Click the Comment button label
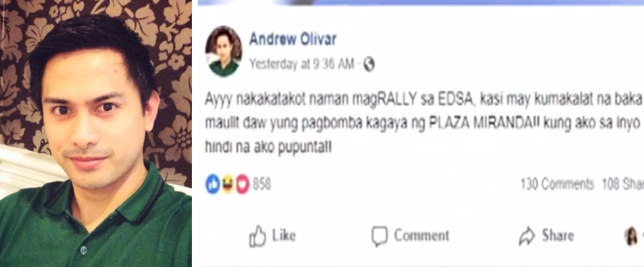The width and height of the screenshot is (644, 267). [421, 236]
